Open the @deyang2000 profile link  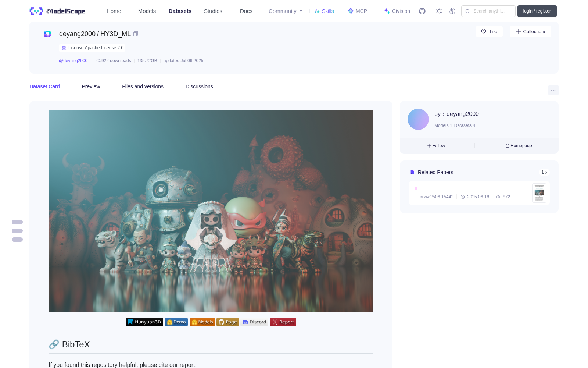pos(73,61)
